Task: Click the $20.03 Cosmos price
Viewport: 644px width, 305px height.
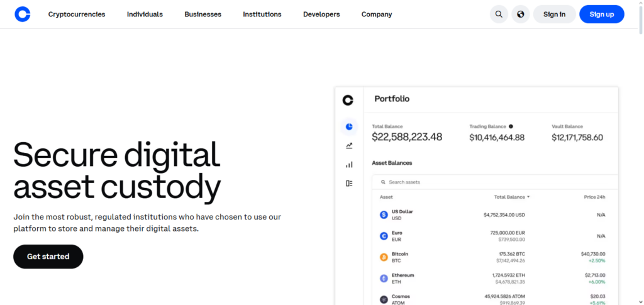Action: tap(598, 296)
